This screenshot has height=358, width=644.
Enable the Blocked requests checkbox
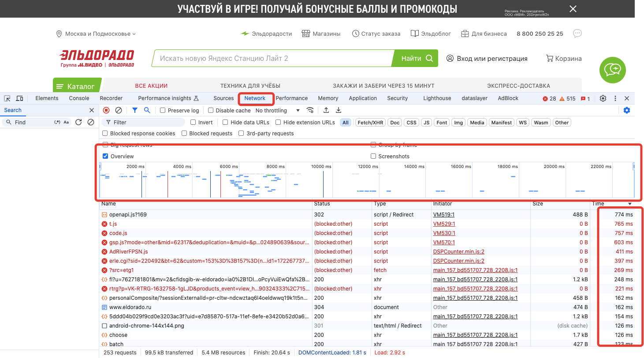pyautogui.click(x=184, y=133)
